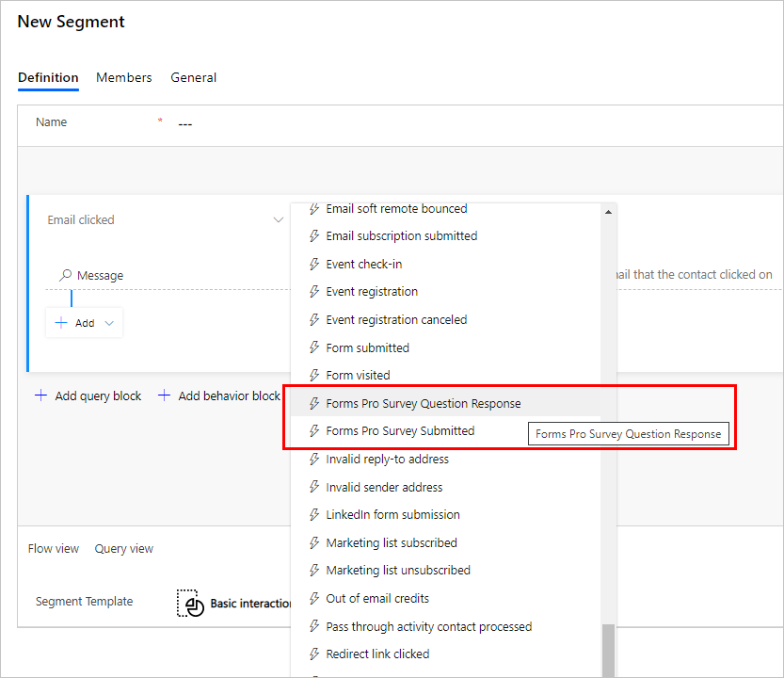Click lightning icon next to Form submitted
This screenshot has height=678, width=784.
314,347
